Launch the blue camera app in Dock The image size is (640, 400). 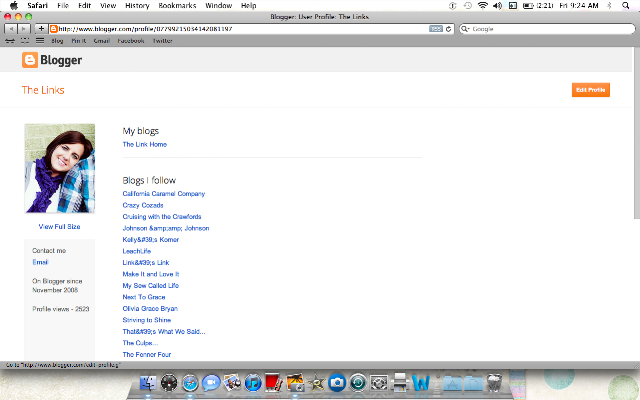[x=337, y=383]
